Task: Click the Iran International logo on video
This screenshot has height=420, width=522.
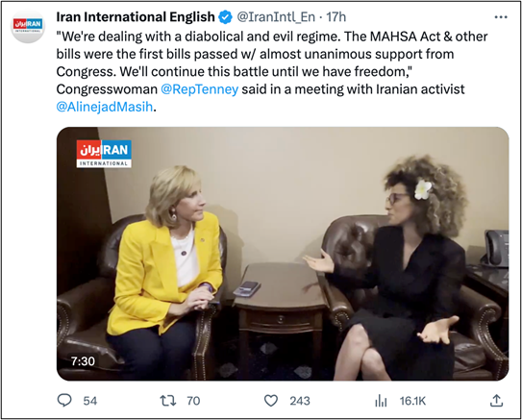Action: (104, 154)
